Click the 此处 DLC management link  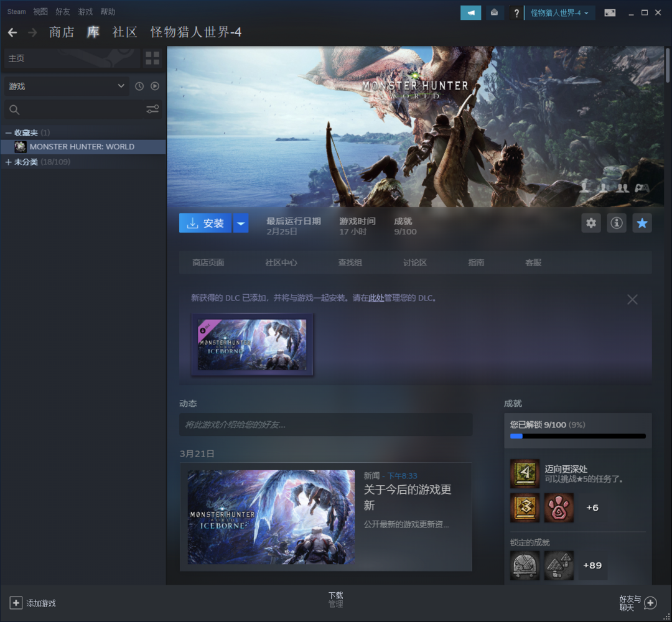tap(376, 298)
